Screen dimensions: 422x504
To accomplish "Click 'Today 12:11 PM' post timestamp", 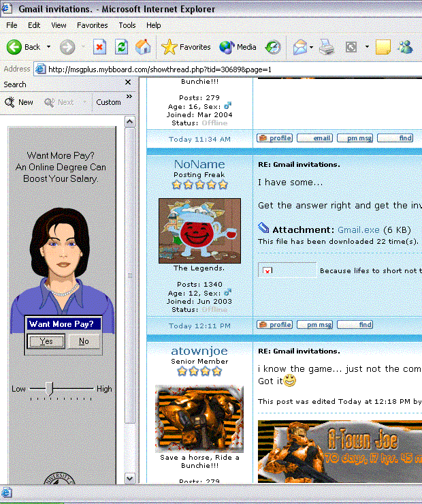I will 199,326.
